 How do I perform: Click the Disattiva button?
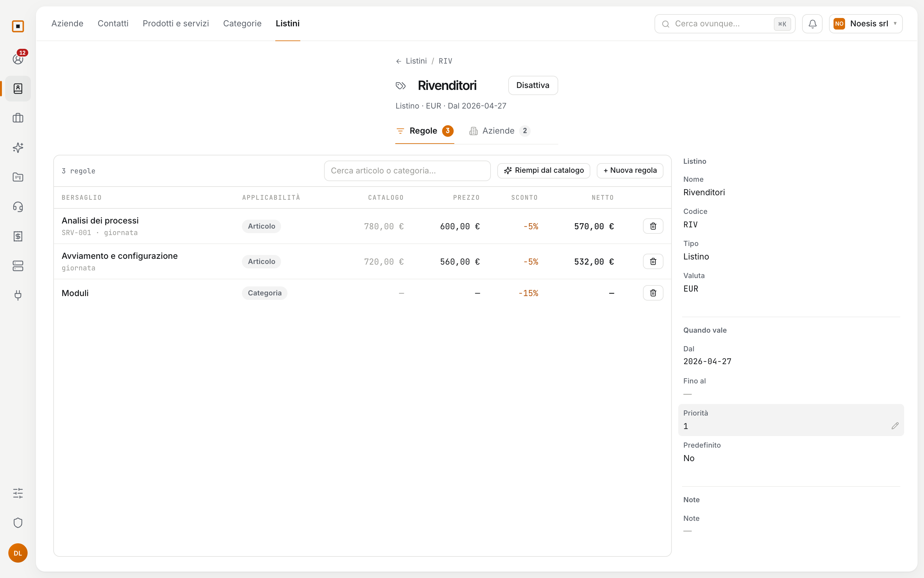pos(533,85)
